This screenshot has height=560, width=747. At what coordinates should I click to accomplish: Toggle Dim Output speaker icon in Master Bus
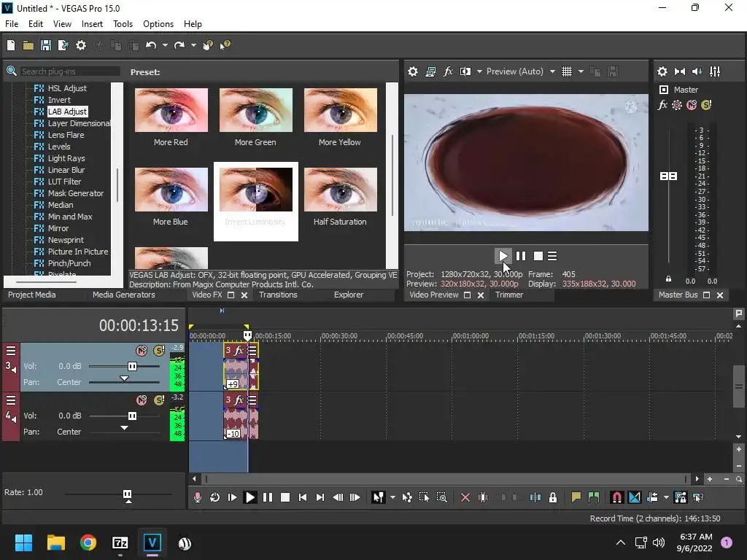coord(697,71)
